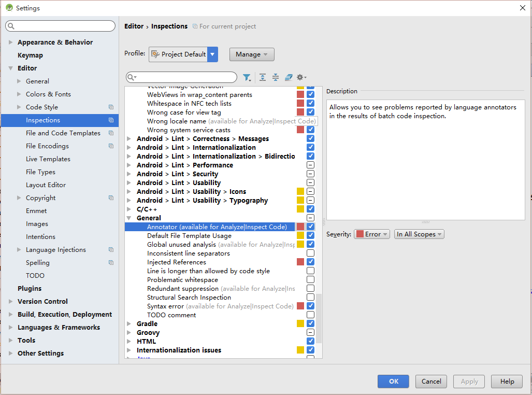The height and width of the screenshot is (395, 532).
Task: Click the project icon beside File Encodings
Action: tap(111, 146)
